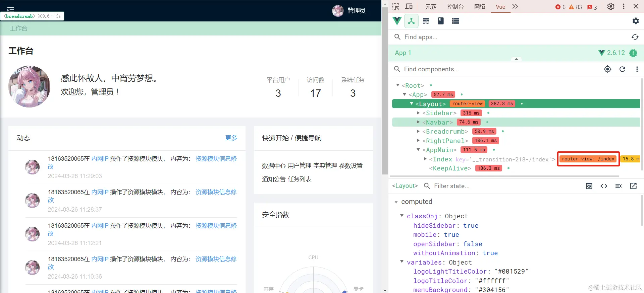Click the inspect DOM icon in state toolbar
644x293 pixels.
619,186
